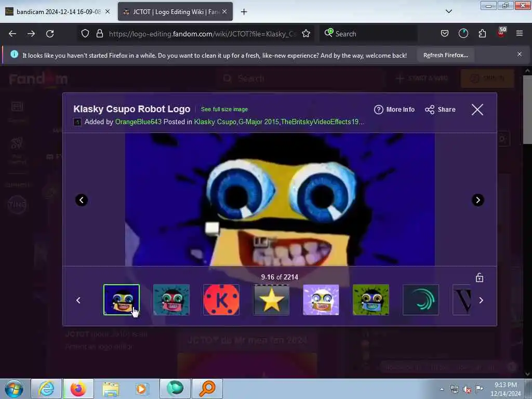532x399 pixels.
Task: Open Windows Explorer folder in taskbar
Action: click(x=111, y=389)
